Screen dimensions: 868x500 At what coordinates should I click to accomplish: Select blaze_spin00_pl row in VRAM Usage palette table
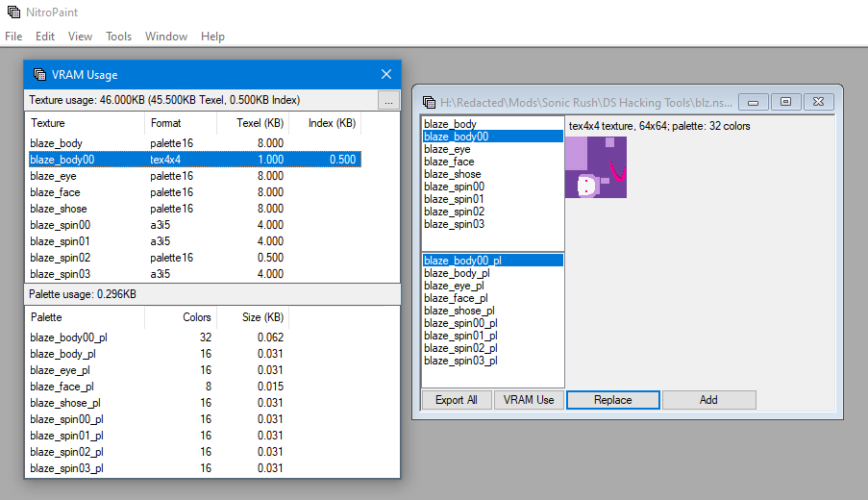pyautogui.click(x=159, y=418)
